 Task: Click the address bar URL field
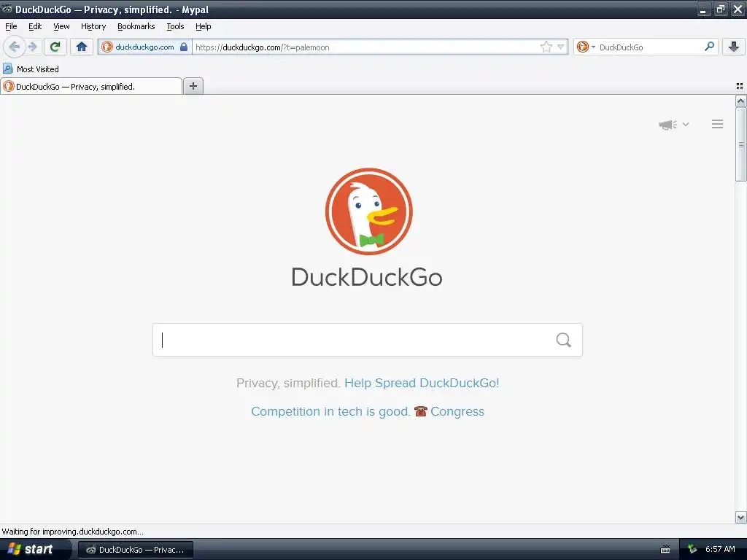tap(366, 47)
